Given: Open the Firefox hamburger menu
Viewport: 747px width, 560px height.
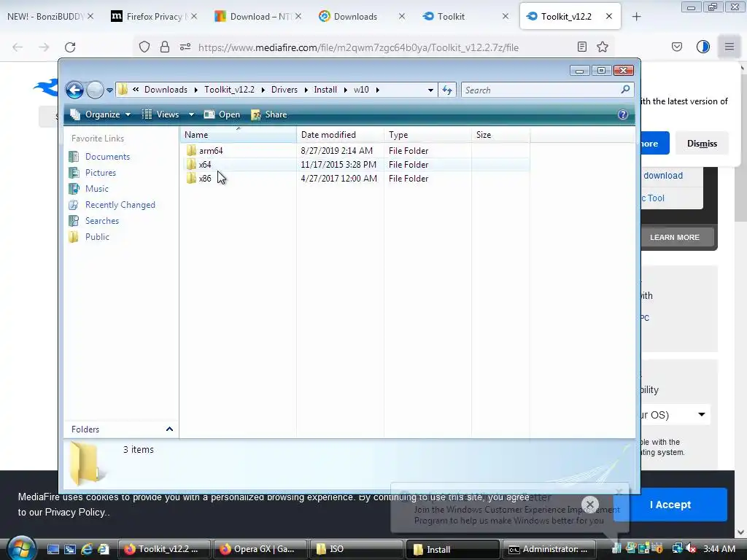Looking at the screenshot, I should click(729, 47).
